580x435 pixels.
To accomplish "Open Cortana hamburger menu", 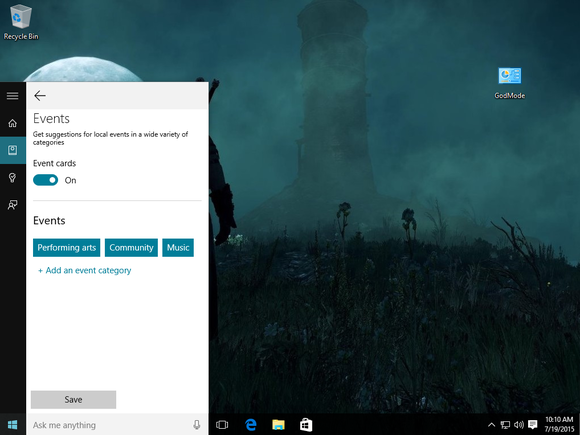I will [13, 96].
